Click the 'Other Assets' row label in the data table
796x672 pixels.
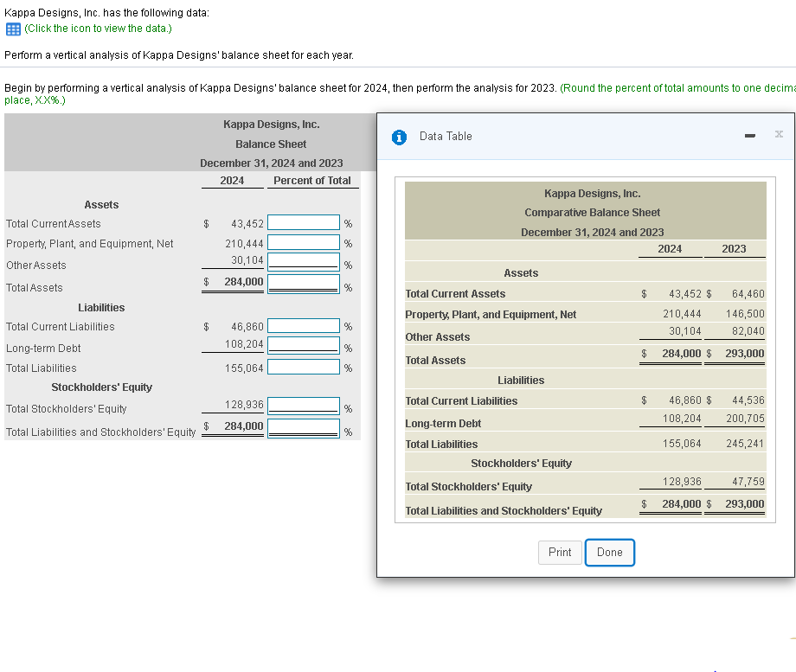pyautogui.click(x=437, y=337)
